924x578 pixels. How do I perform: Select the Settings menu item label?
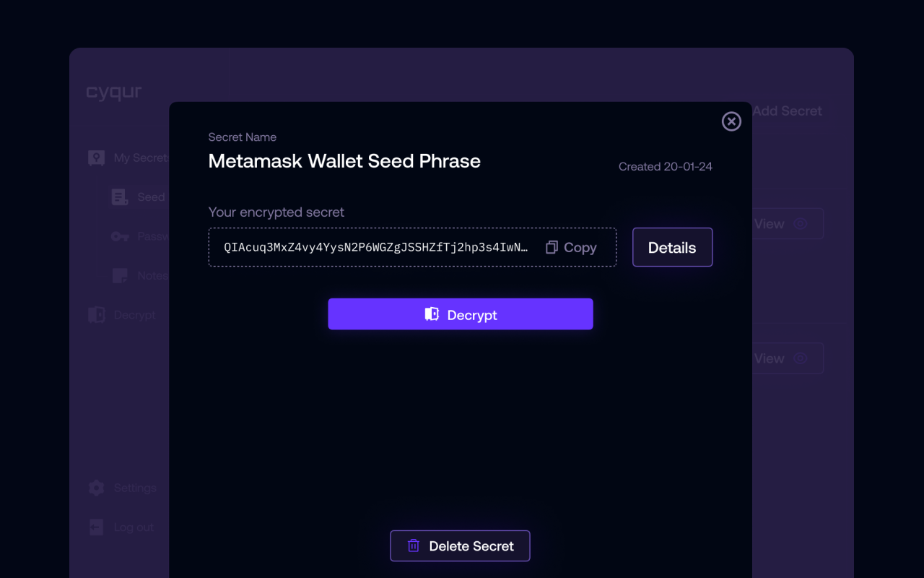(x=135, y=488)
